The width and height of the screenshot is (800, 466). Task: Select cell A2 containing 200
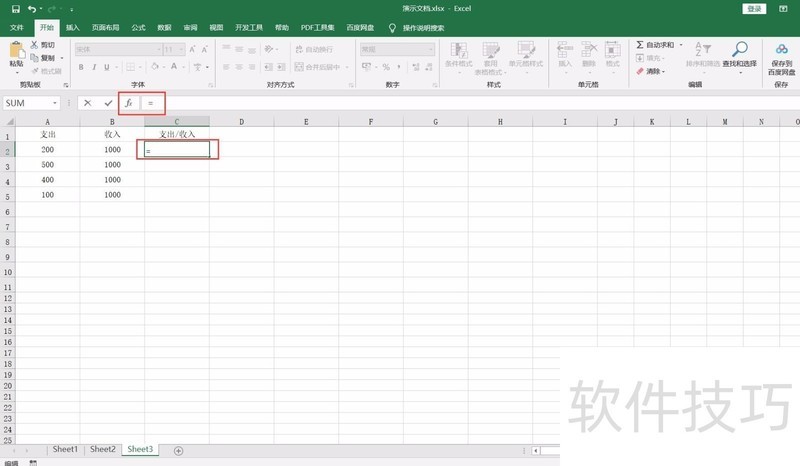47,150
